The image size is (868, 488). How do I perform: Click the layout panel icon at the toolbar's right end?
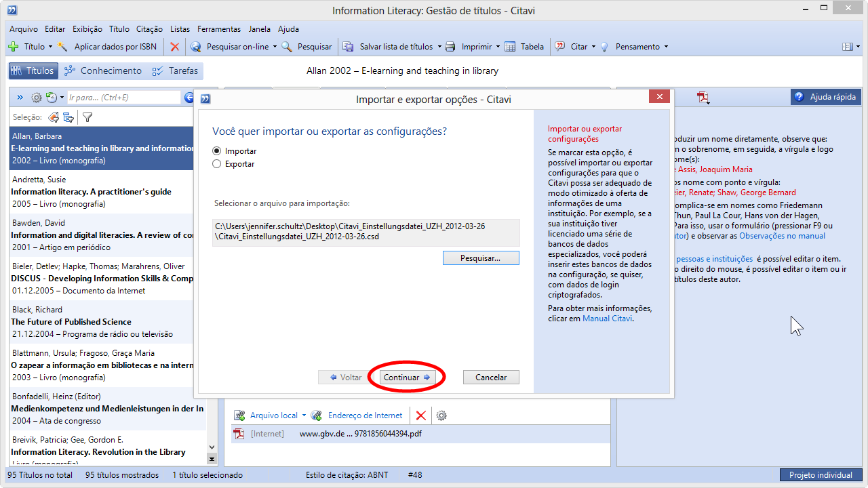[x=847, y=47]
